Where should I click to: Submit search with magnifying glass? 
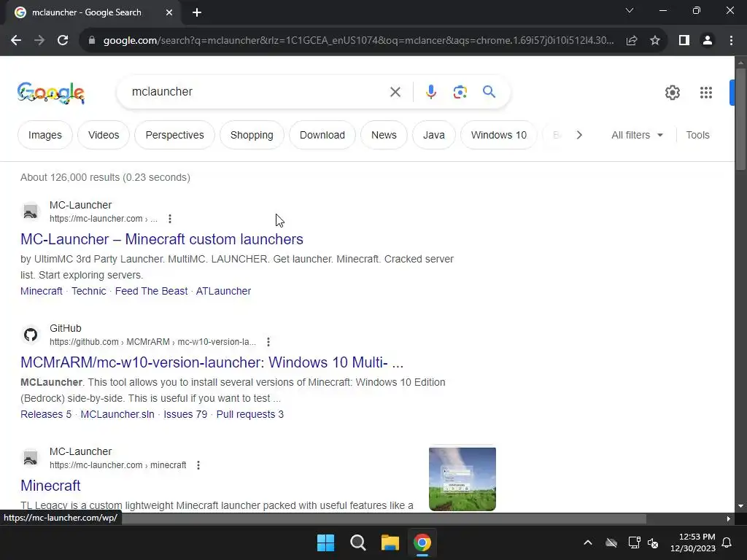click(x=489, y=91)
